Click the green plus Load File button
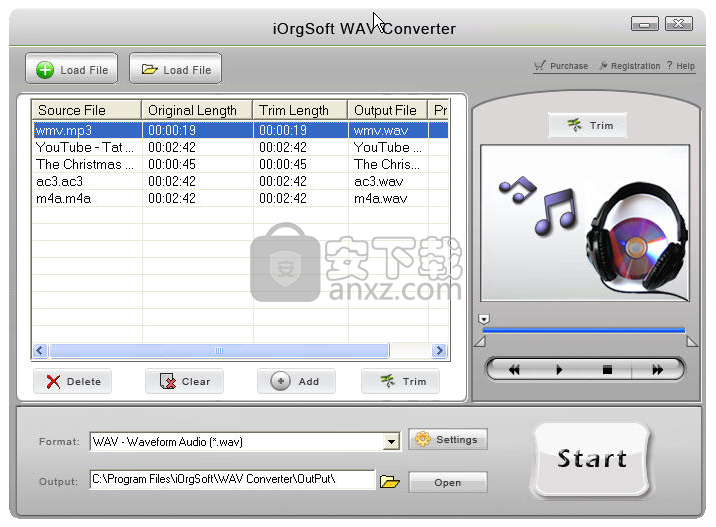Image resolution: width=716 pixels, height=527 pixels. tap(72, 69)
